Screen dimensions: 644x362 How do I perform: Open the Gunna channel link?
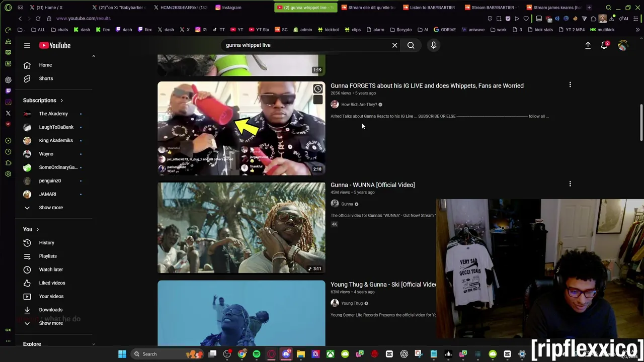click(x=347, y=204)
